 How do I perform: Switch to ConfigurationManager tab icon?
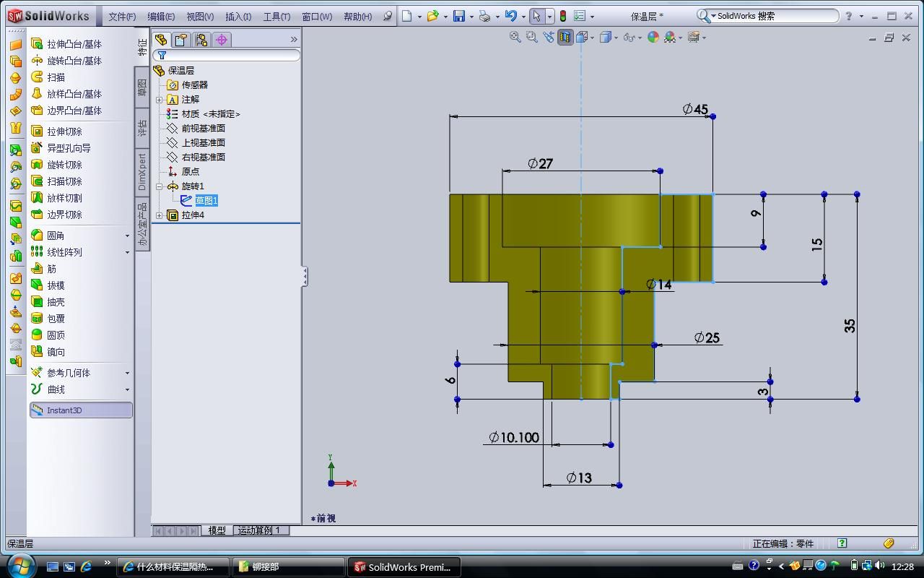coord(201,40)
